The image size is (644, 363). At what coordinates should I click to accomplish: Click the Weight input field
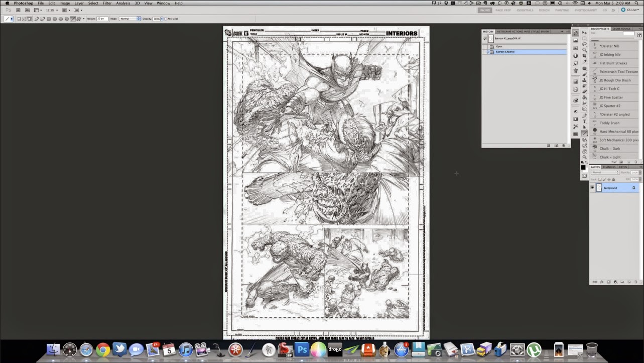pyautogui.click(x=102, y=19)
